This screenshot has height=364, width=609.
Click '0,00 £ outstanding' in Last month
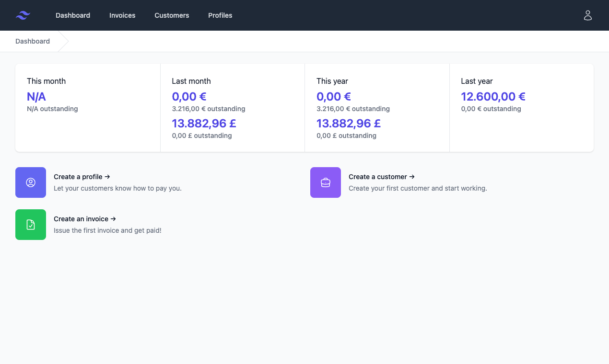[202, 136]
